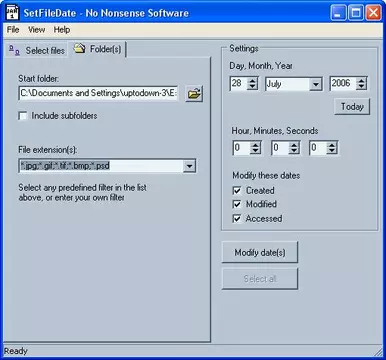Uncheck the Modified date checkbox
The height and width of the screenshot is (360, 386).
[237, 204]
